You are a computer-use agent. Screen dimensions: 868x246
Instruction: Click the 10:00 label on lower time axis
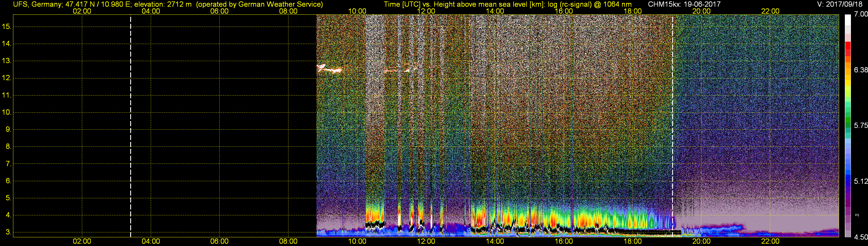357,241
